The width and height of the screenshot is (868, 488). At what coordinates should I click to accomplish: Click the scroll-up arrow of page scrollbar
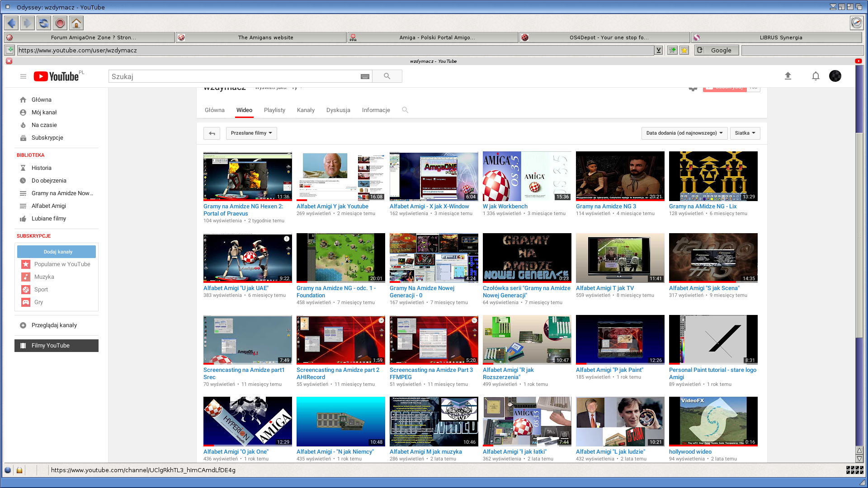[859, 450]
